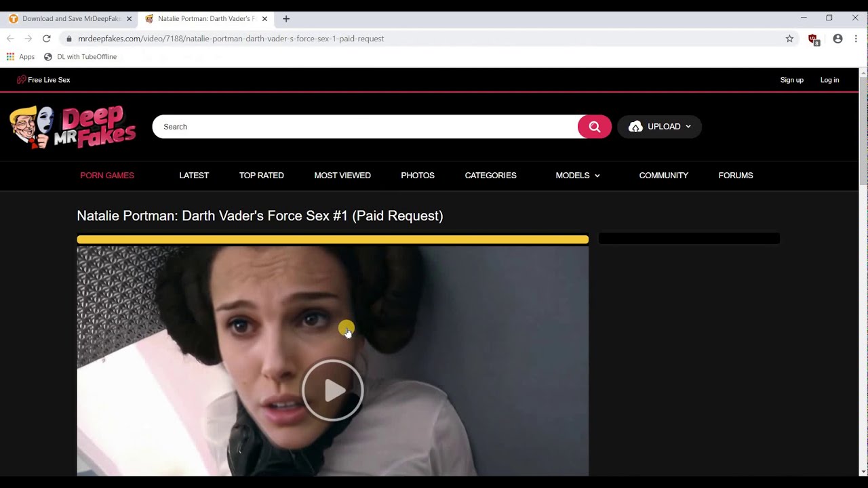Minimize the browser window

tap(804, 18)
